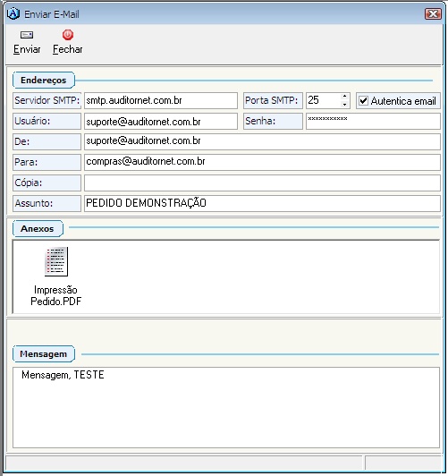Image resolution: width=448 pixels, height=476 pixels.
Task: Click the red Fechar power icon
Action: coord(68,35)
